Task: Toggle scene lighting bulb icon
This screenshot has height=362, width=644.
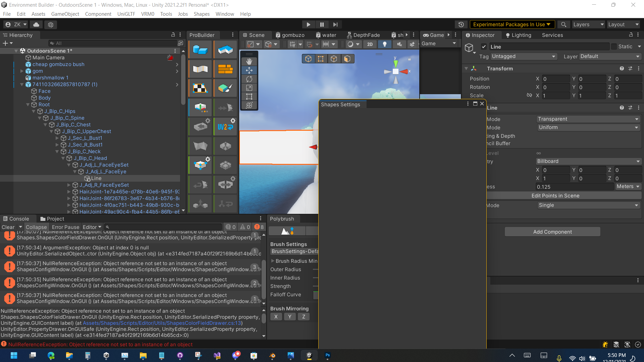Action: 385,44
